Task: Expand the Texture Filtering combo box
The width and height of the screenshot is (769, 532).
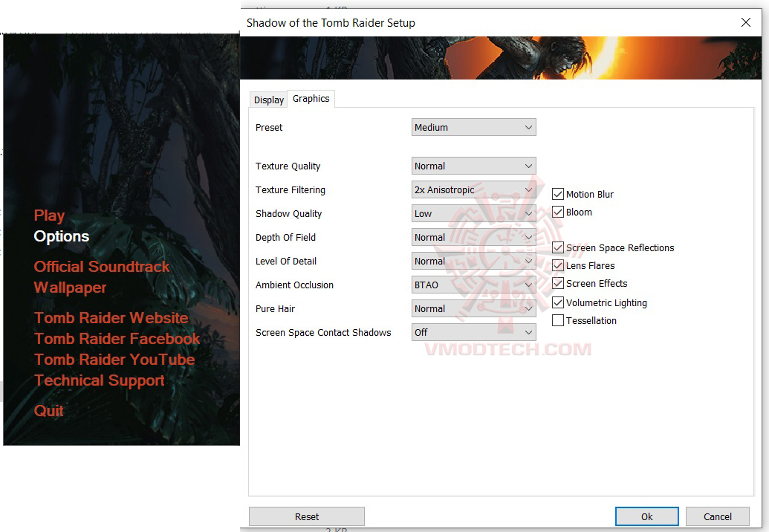Action: click(x=473, y=189)
